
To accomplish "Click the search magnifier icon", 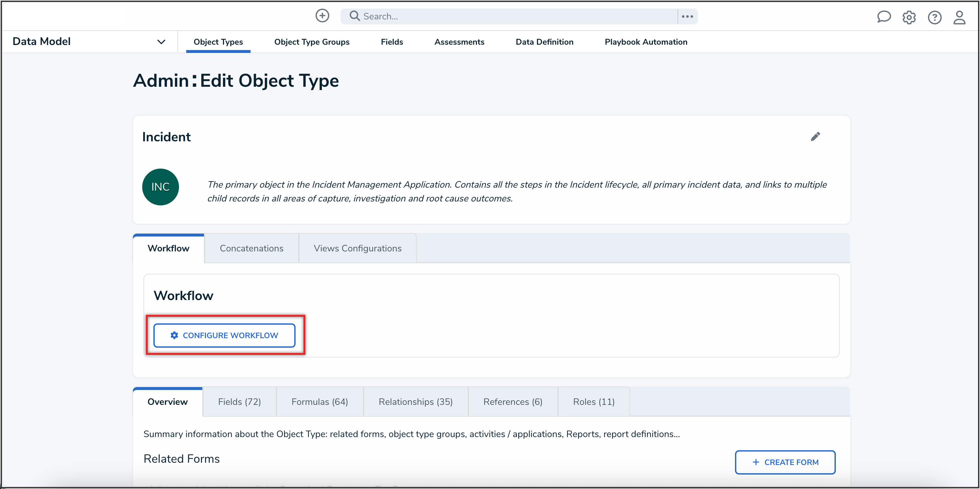I will tap(354, 15).
